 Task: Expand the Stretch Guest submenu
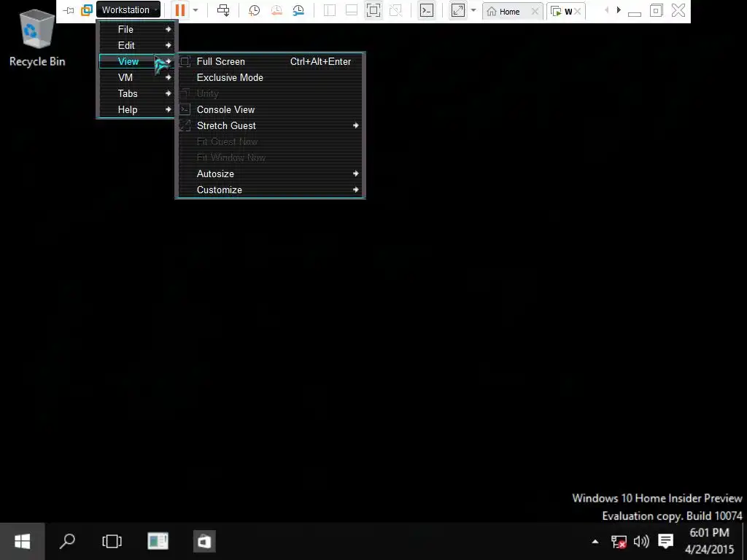coord(270,125)
